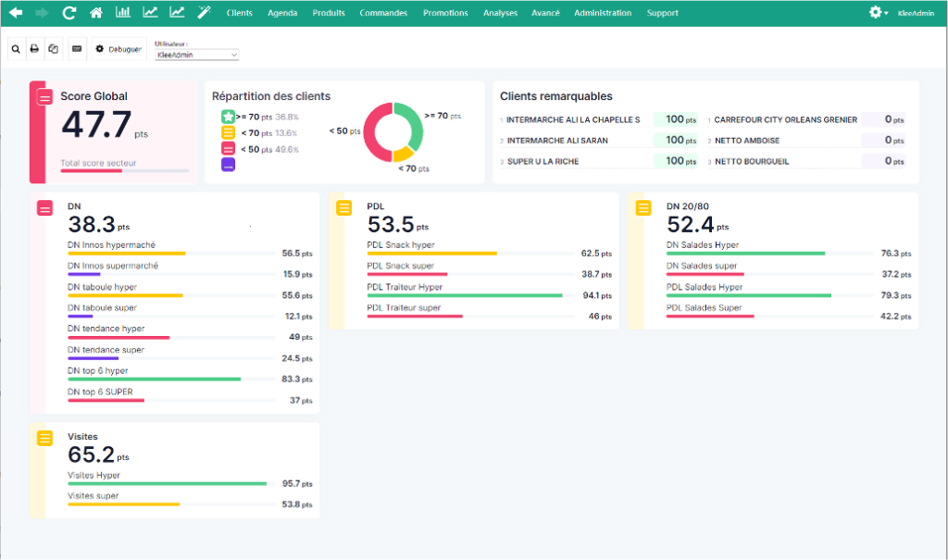The width and height of the screenshot is (948, 560).
Task: Click the Visites super label
Action: [94, 496]
